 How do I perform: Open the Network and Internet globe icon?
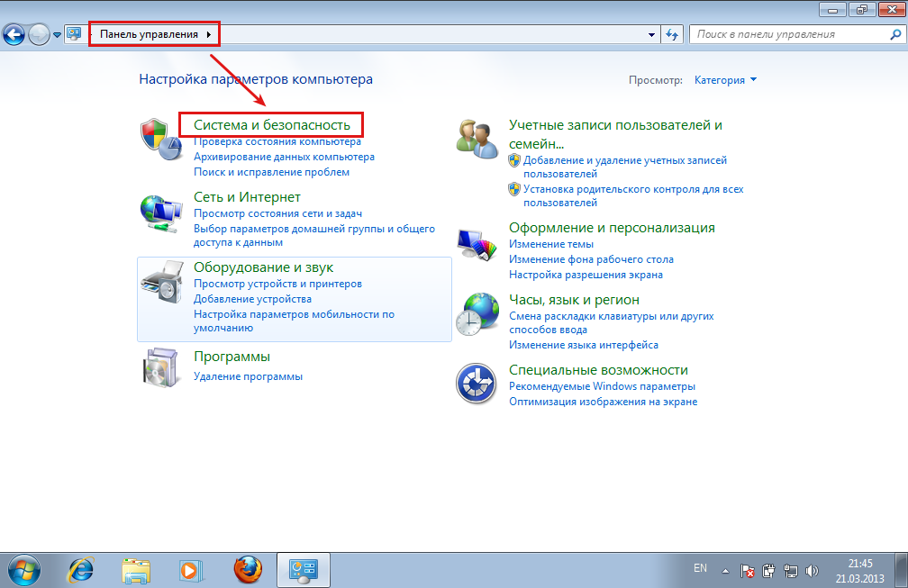161,213
